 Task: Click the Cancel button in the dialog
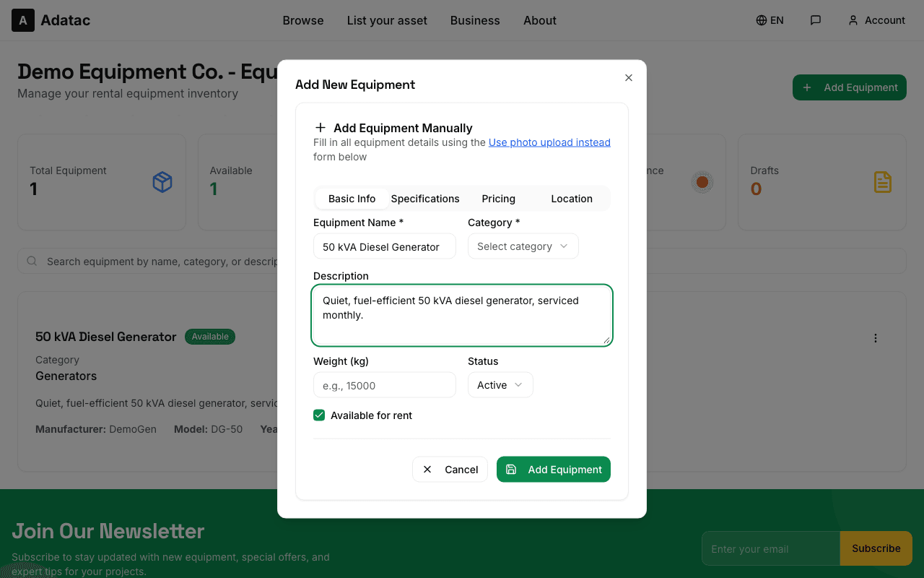click(450, 470)
